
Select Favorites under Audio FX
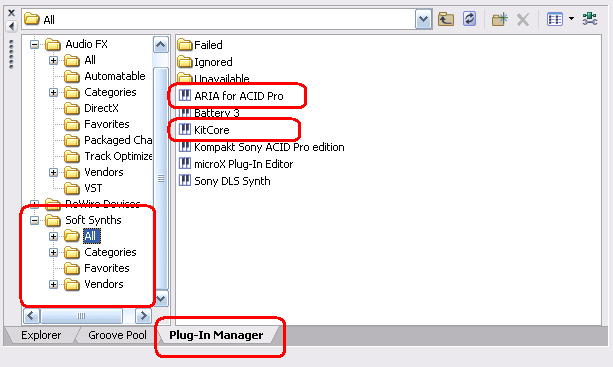point(106,124)
